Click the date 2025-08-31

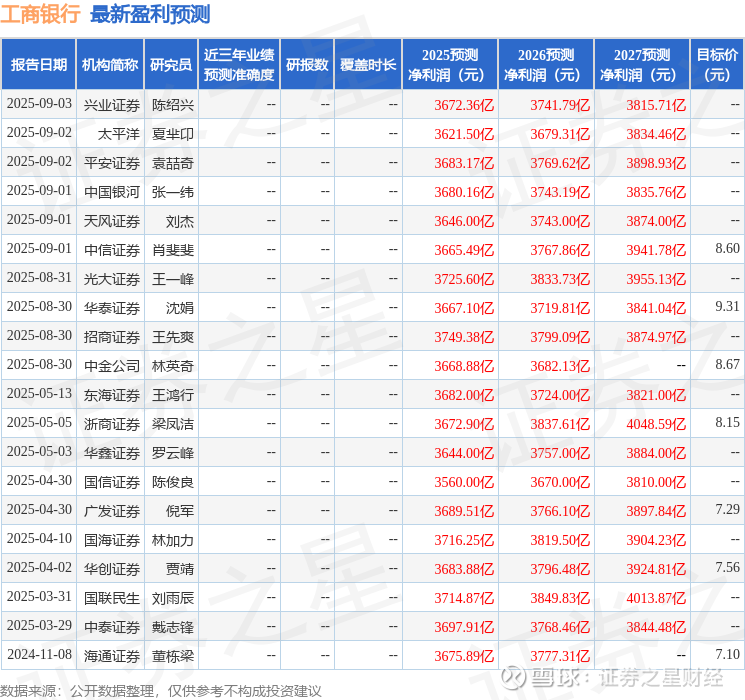tap(39, 277)
